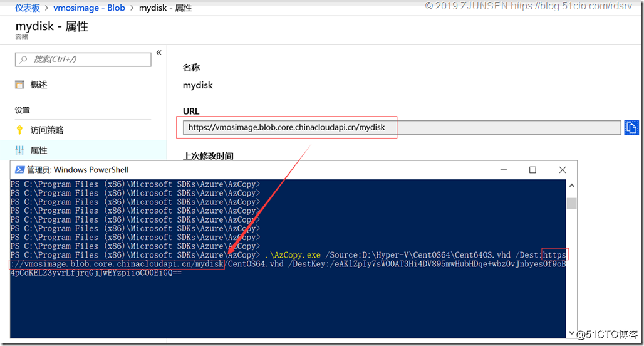Viewport: 644px width, 346px height.
Task: Click the search magnifier icon
Action: point(23,60)
